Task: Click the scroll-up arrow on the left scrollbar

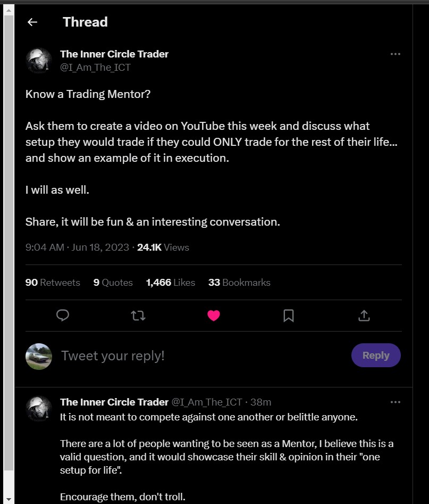Action: pos(9,10)
